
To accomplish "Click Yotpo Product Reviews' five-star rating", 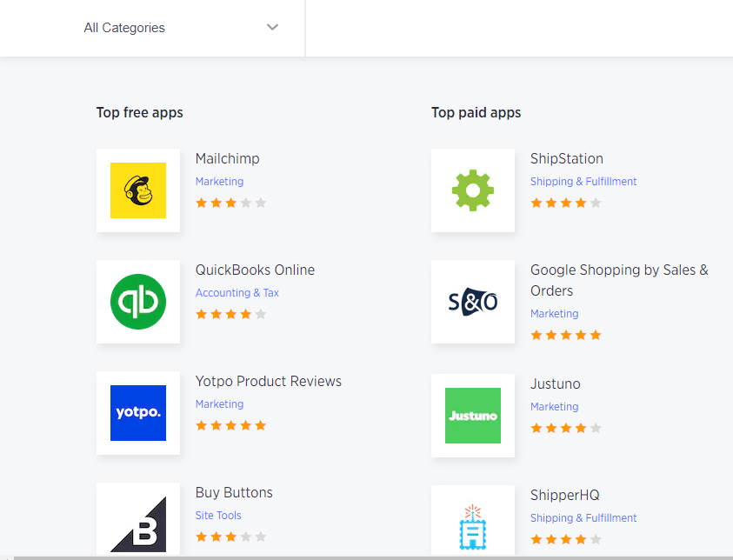I will 231,425.
